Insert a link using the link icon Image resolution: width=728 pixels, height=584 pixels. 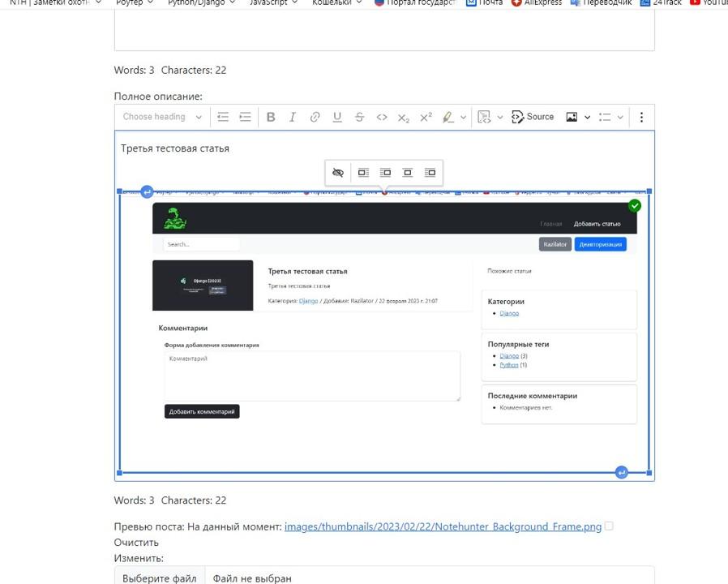[315, 117]
